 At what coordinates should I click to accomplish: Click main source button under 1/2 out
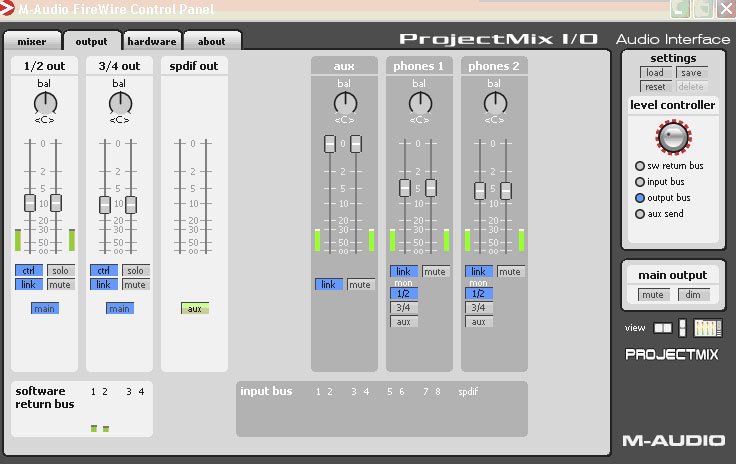coord(45,308)
